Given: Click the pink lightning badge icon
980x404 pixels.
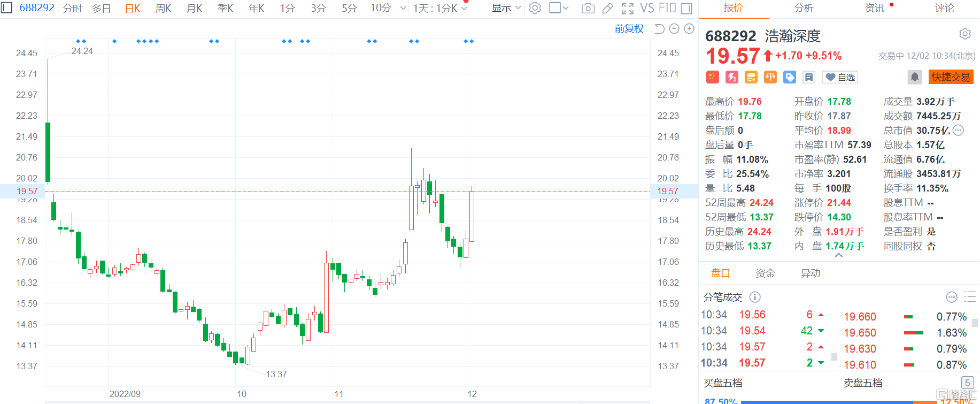Looking at the screenshot, I should pos(732,77).
